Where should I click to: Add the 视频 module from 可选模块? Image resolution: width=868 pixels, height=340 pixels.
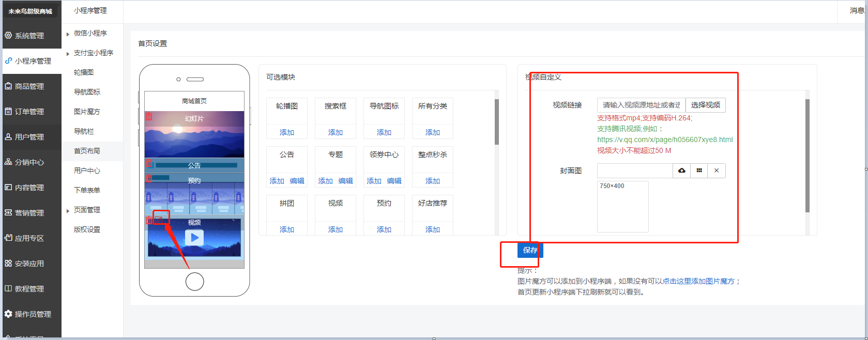pyautogui.click(x=336, y=229)
